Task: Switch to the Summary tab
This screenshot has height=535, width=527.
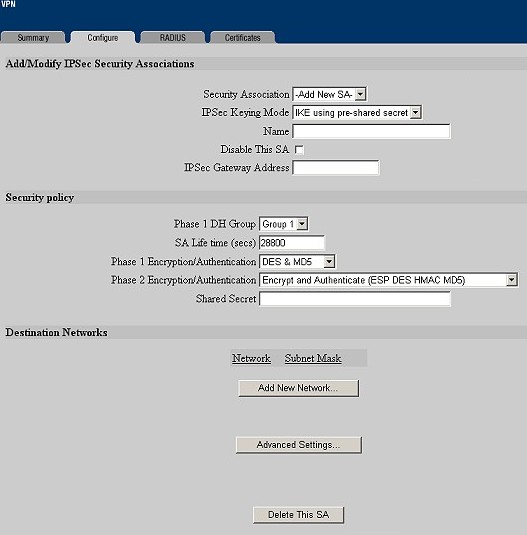Action: tap(33, 38)
